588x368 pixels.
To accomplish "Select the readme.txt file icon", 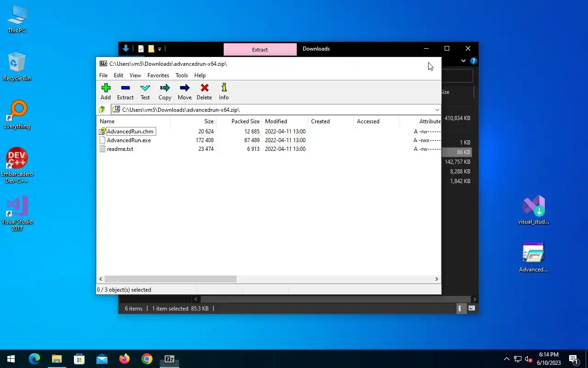I will pos(102,149).
